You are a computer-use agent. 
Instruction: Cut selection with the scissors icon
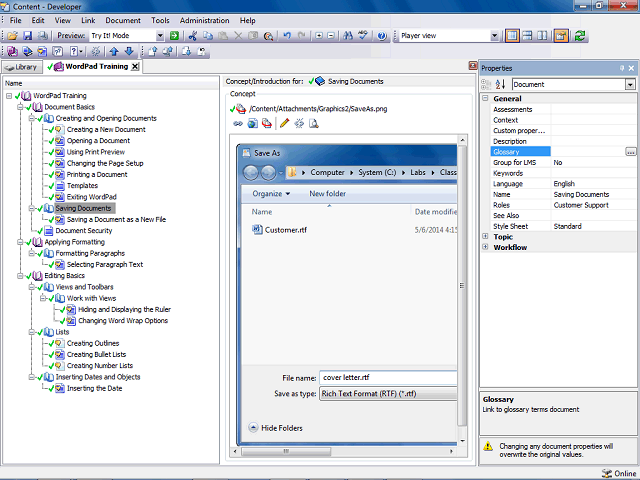pyautogui.click(x=193, y=36)
